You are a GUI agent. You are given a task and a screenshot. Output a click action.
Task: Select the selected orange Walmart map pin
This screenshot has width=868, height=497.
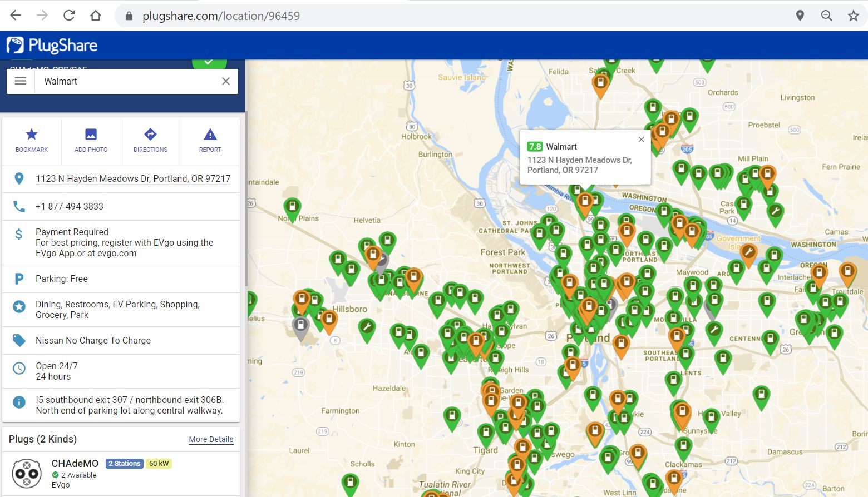[585, 204]
